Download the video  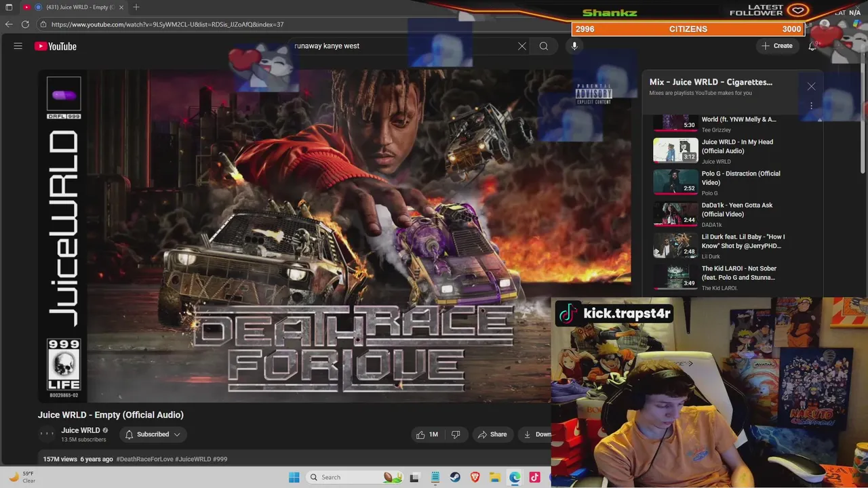coord(536,434)
